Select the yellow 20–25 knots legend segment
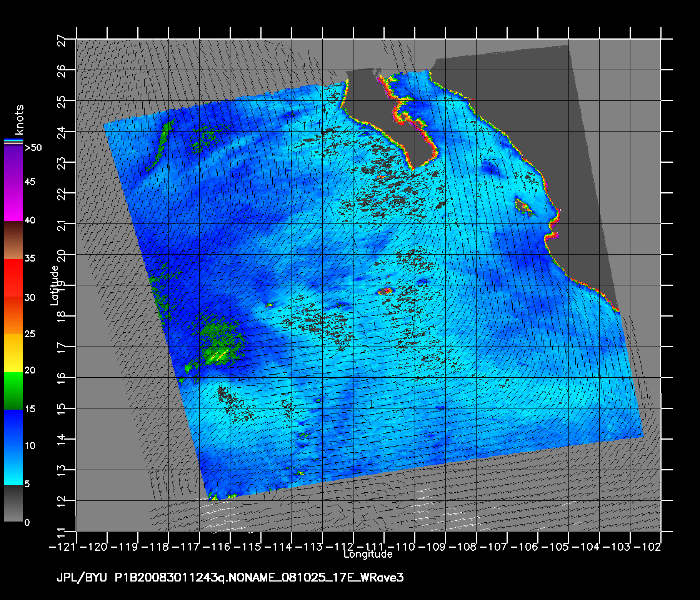 click(x=13, y=353)
